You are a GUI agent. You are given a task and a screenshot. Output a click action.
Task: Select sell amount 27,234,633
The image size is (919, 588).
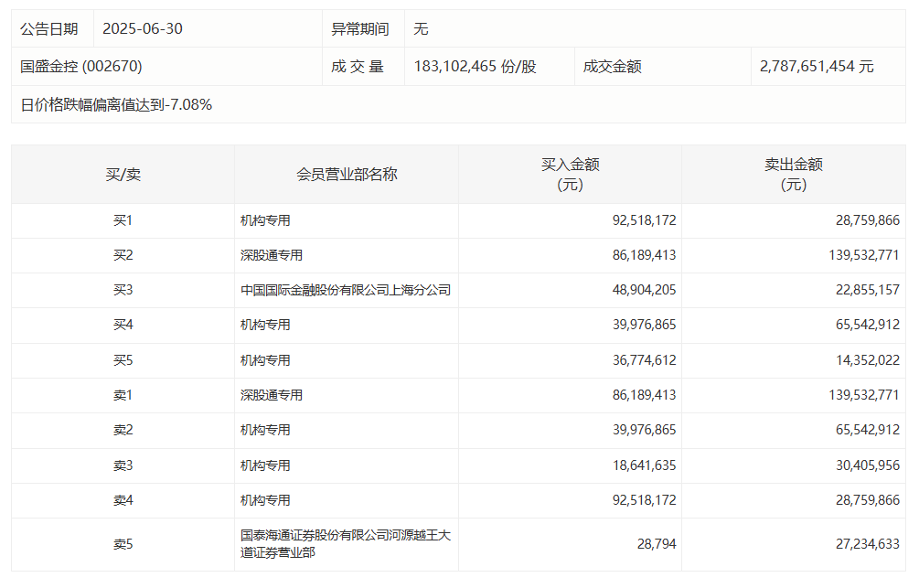coord(868,544)
